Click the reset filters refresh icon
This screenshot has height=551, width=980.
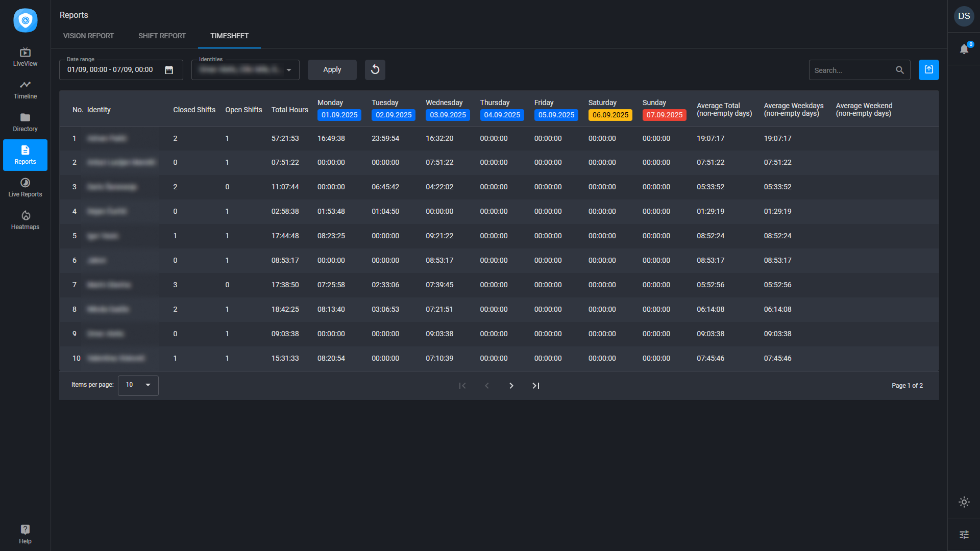point(375,69)
